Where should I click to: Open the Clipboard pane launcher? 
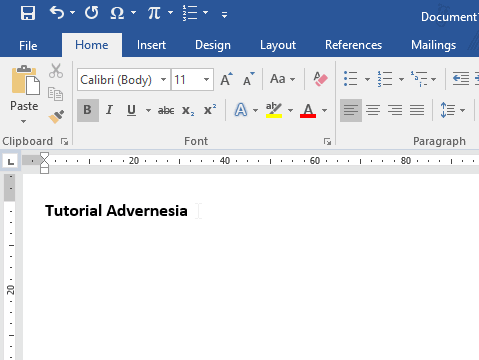(x=64, y=142)
